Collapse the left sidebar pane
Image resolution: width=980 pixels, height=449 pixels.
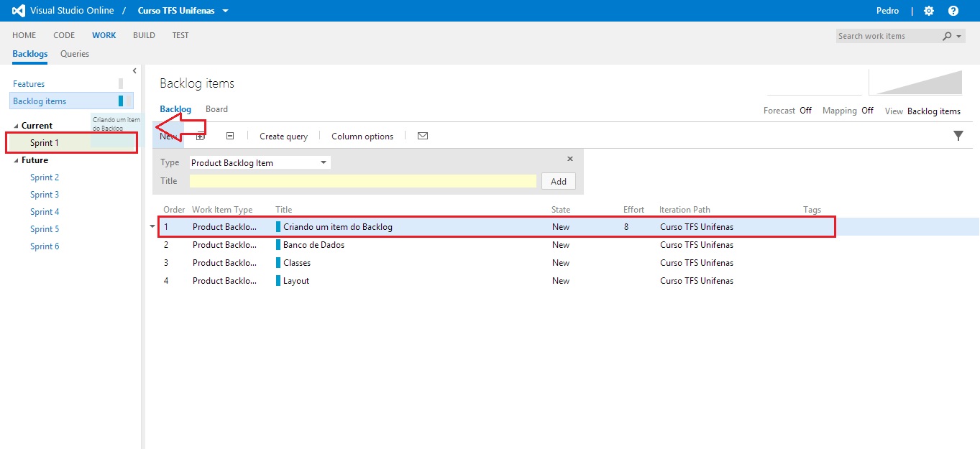point(134,70)
